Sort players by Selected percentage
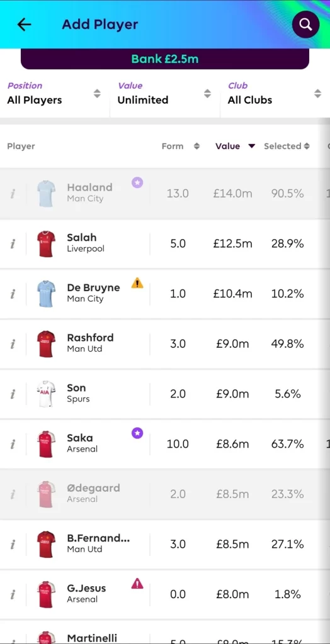 (287, 146)
